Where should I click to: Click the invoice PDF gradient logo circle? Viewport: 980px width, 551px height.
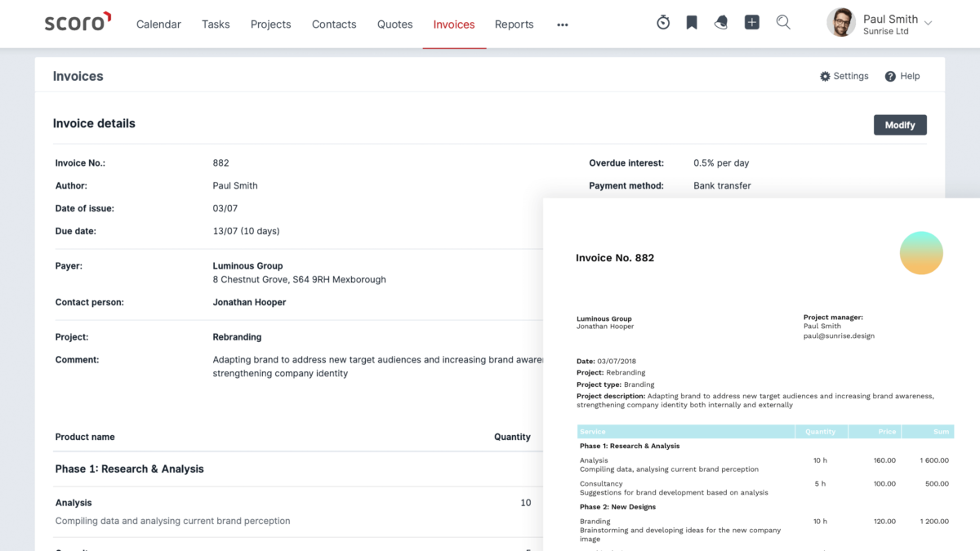pos(921,253)
